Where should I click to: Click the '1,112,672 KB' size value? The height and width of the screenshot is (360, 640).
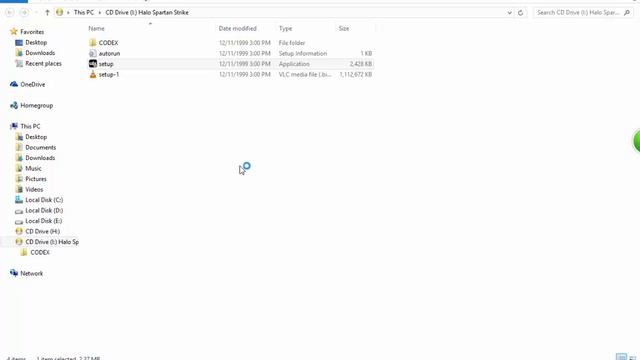pyautogui.click(x=356, y=74)
